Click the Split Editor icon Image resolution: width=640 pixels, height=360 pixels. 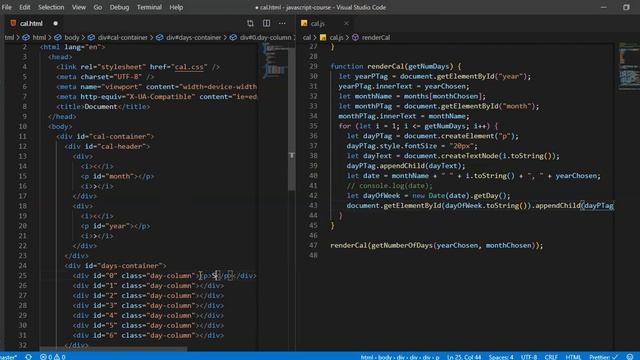(266, 24)
